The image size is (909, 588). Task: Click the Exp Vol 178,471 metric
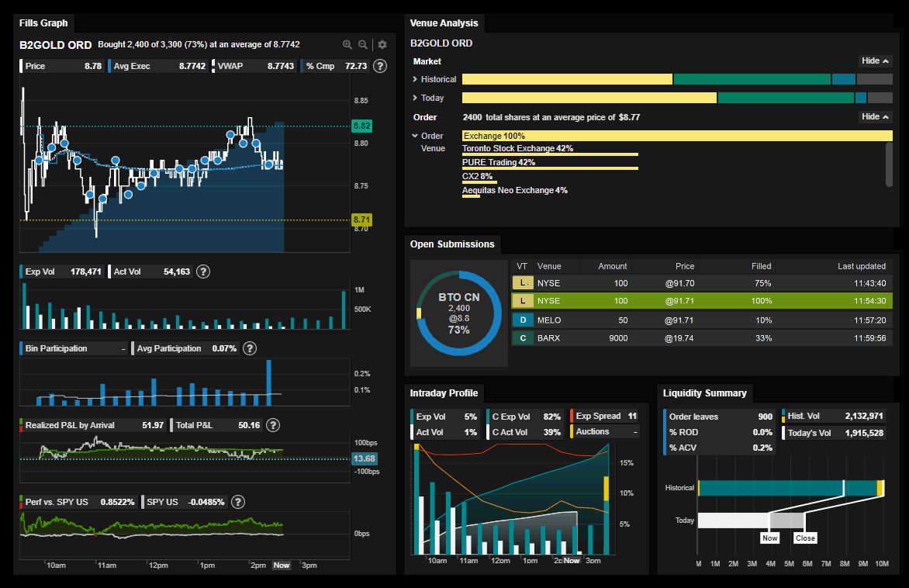[x=61, y=272]
